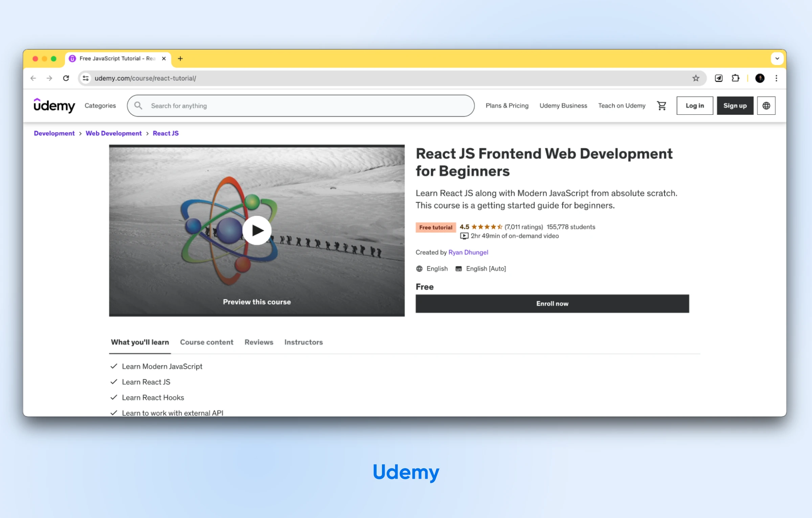Click 2hr 49min of on-demand video
This screenshot has width=812, height=518.
(510, 236)
